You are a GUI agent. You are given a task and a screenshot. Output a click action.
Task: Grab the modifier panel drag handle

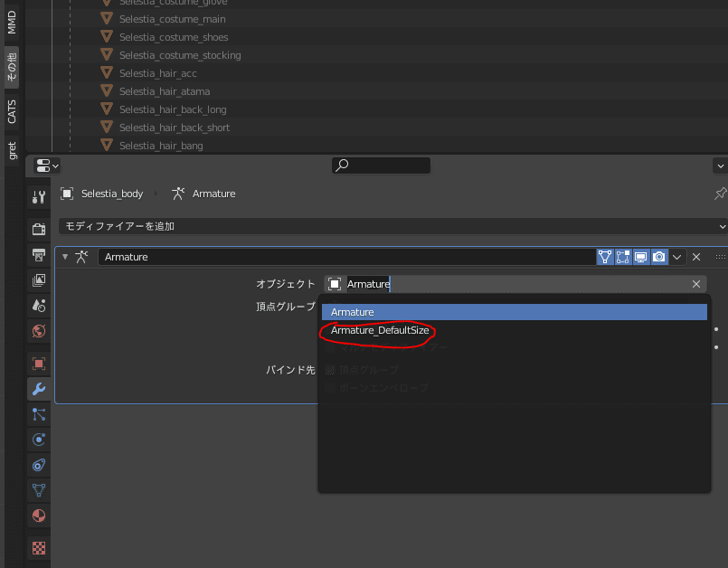coord(720,257)
